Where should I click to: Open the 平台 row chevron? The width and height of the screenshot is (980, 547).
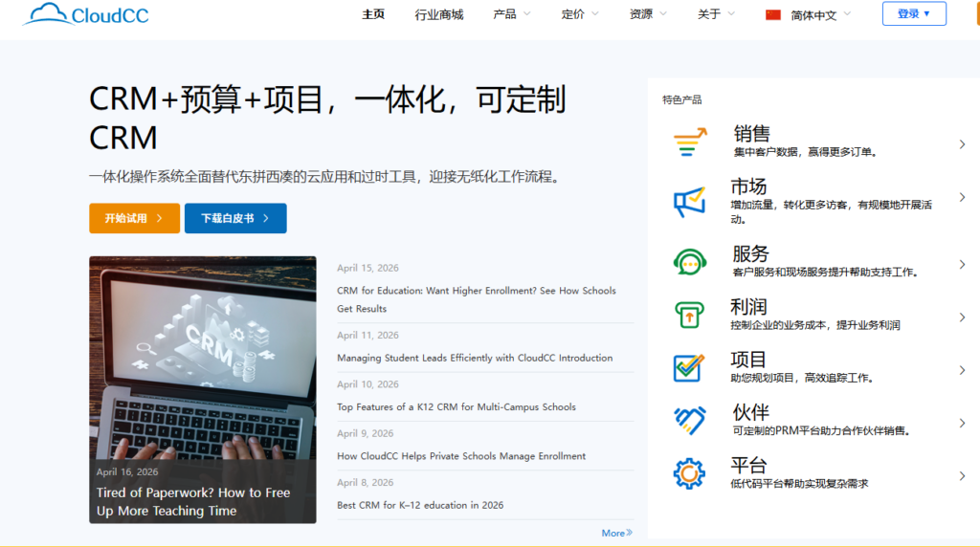(962, 476)
